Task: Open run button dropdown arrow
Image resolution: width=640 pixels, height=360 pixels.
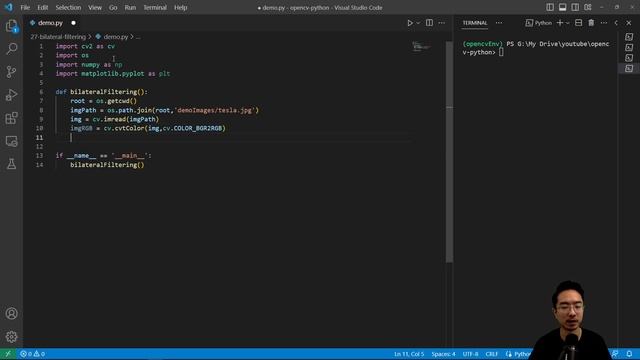Action: pos(418,23)
